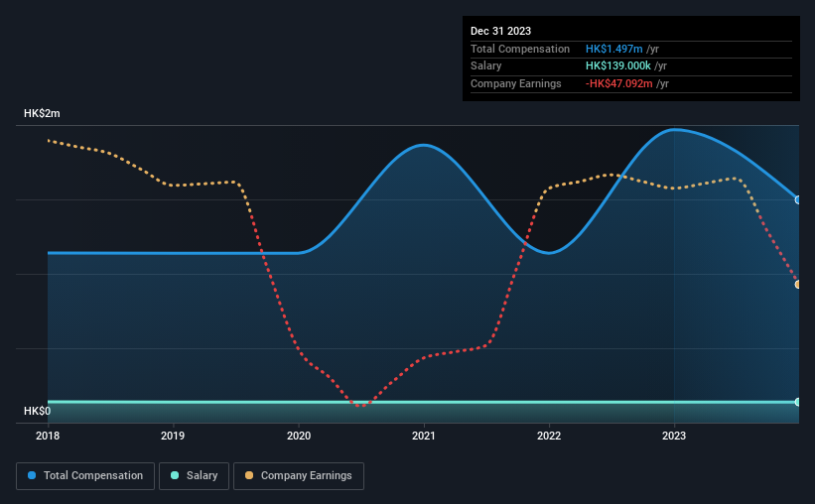This screenshot has width=815, height=504.
Task: Click the orange Company Earnings legend dot
Action: pyautogui.click(x=249, y=475)
